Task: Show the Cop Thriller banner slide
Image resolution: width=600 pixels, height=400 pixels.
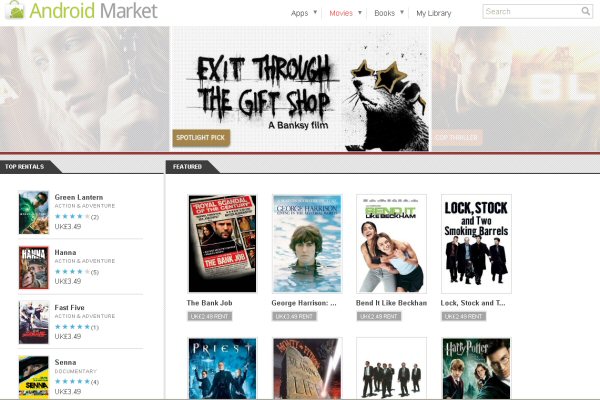Action: [515, 89]
